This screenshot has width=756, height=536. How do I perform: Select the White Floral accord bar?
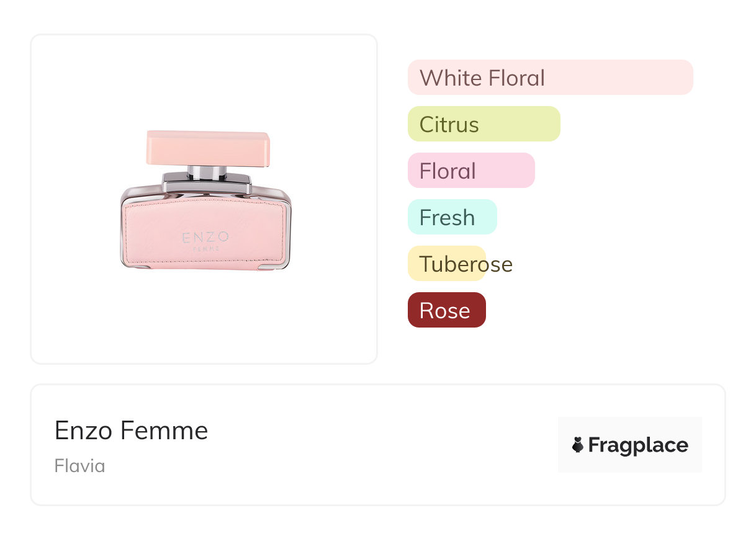pos(550,78)
